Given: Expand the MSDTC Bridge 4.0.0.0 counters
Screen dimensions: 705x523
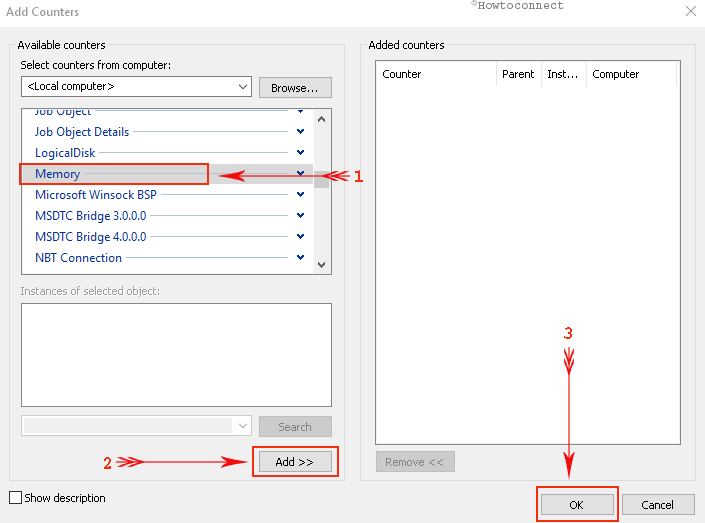Looking at the screenshot, I should tap(300, 236).
